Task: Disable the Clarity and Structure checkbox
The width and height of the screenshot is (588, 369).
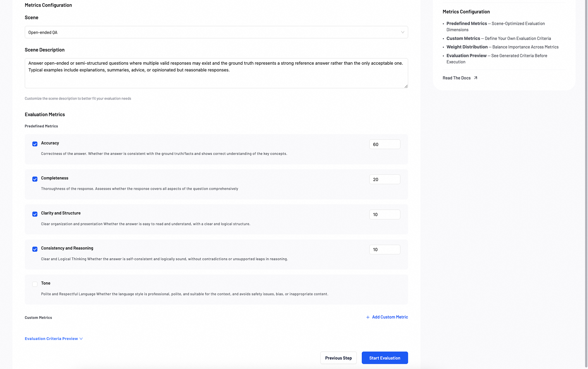Action: [x=35, y=214]
